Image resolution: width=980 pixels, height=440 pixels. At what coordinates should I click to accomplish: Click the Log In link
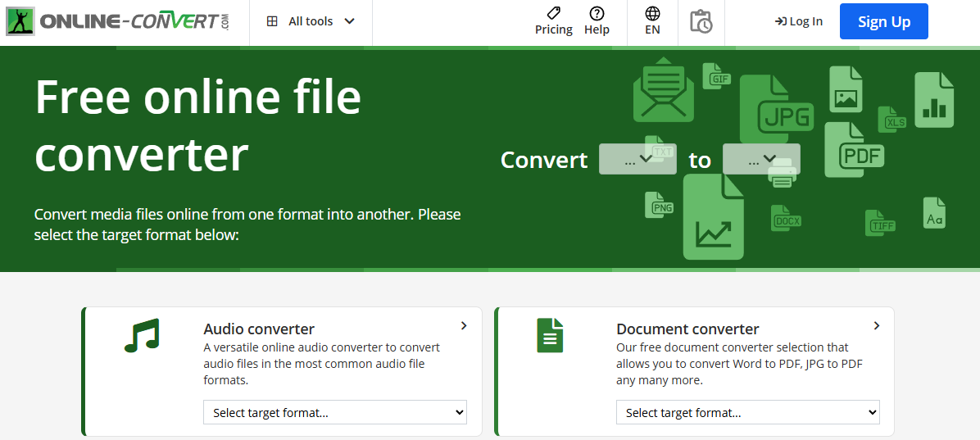coord(798,21)
